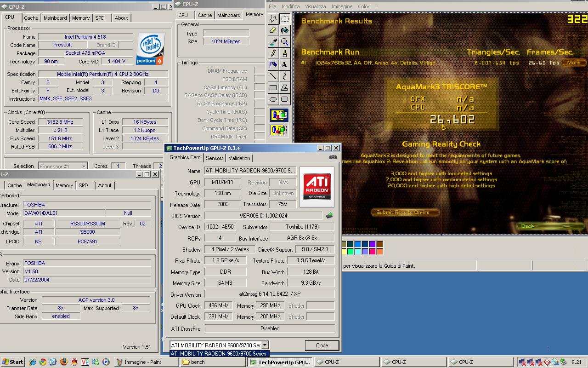Launch Google Chrome from quick launch
This screenshot has width=588, height=368.
(x=43, y=362)
